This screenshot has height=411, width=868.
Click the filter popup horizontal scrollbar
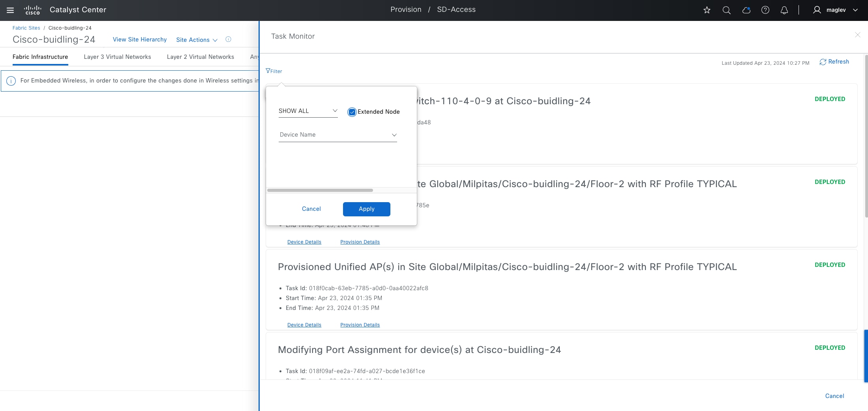point(320,190)
